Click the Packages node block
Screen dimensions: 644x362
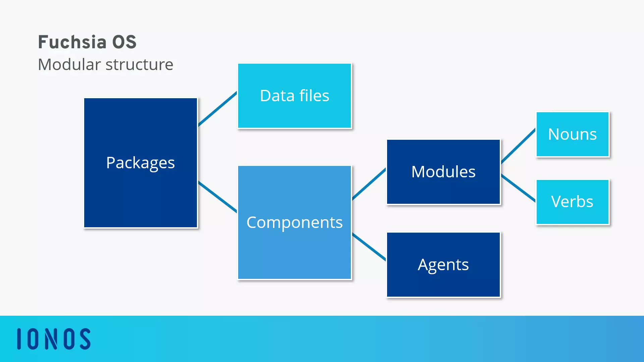(x=141, y=163)
